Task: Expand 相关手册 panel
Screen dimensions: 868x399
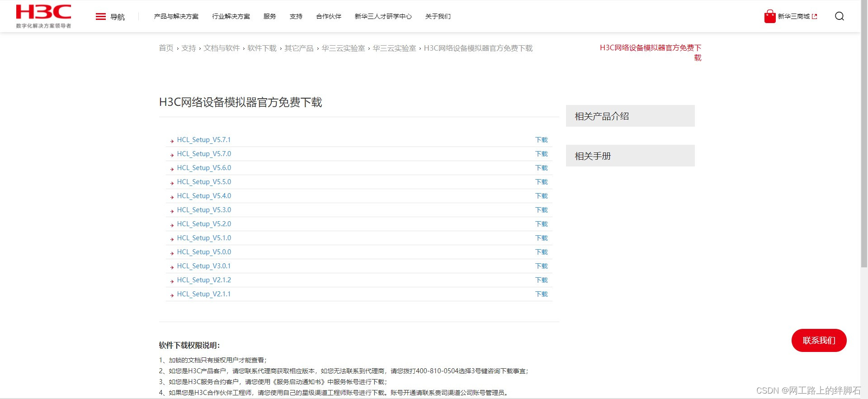Action: tap(630, 156)
